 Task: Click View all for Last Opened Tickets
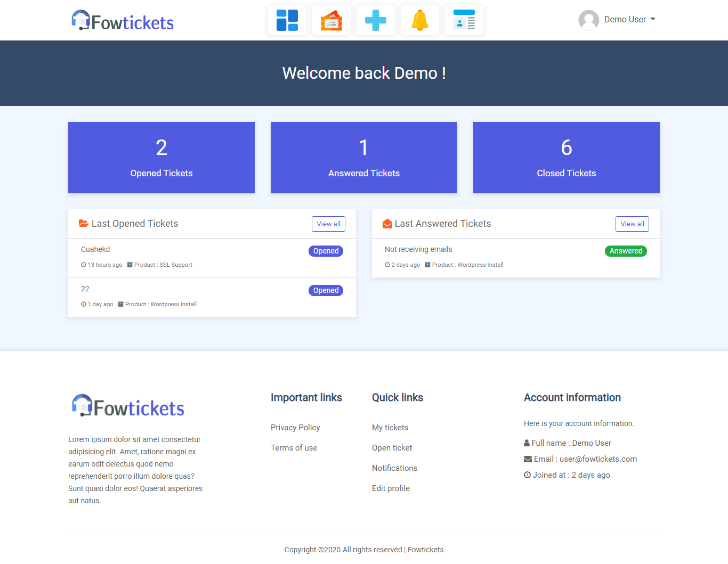pos(328,224)
